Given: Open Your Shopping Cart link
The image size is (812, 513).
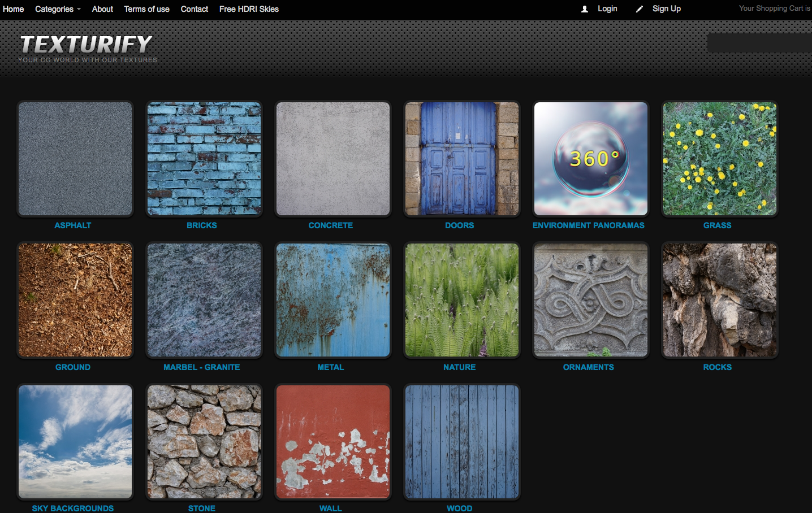Looking at the screenshot, I should (x=775, y=8).
